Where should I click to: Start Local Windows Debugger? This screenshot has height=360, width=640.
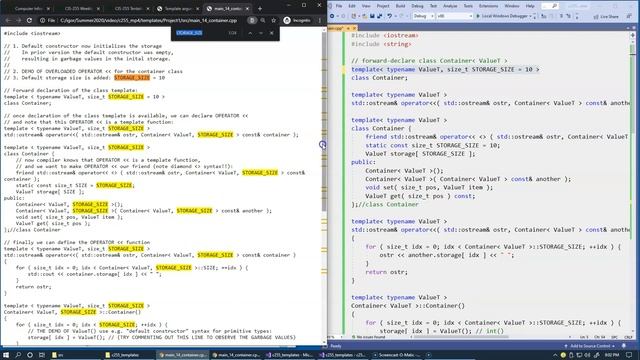502,16
